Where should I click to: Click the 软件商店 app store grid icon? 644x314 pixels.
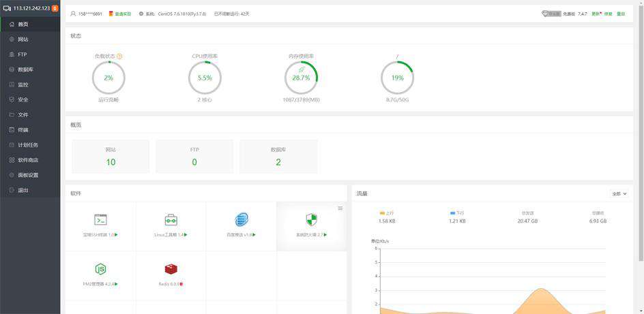click(x=12, y=160)
